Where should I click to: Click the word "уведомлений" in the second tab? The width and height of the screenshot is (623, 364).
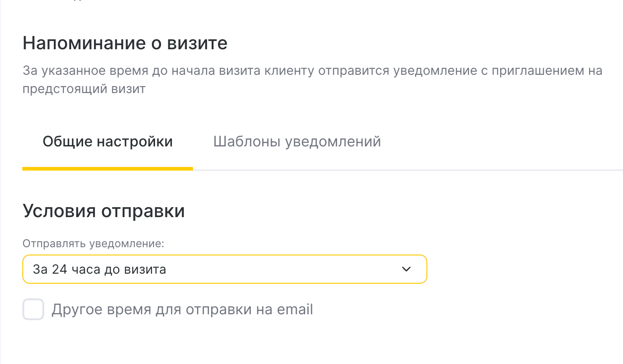(x=332, y=141)
